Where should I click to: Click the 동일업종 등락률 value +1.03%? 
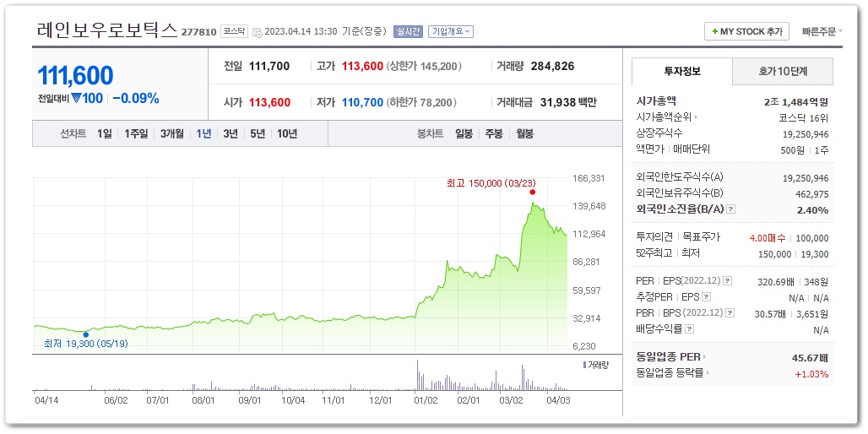pos(811,374)
